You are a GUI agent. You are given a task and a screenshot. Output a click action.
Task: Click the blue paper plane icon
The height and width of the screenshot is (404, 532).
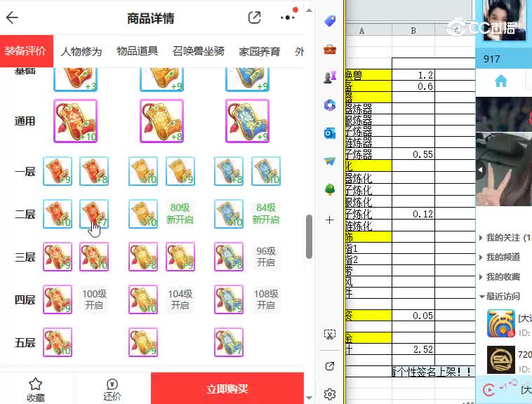tap(330, 161)
